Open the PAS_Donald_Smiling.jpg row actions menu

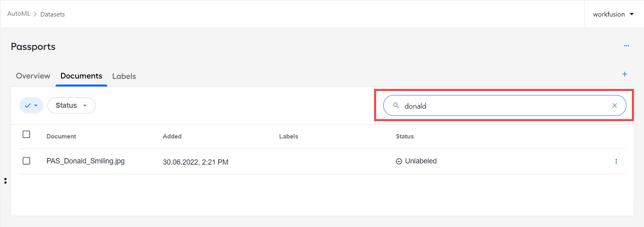(616, 161)
